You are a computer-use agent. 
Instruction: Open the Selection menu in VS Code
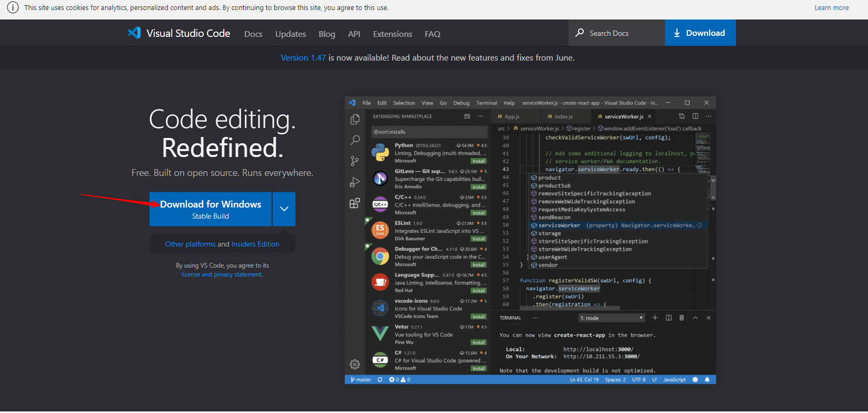[404, 103]
